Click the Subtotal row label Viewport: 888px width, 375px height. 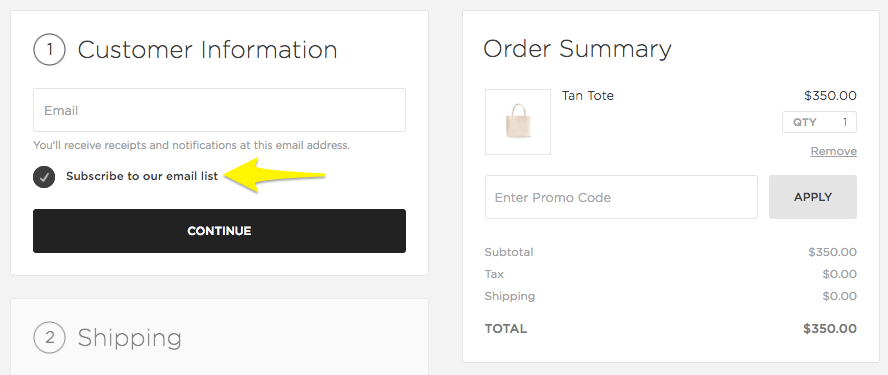pos(509,252)
